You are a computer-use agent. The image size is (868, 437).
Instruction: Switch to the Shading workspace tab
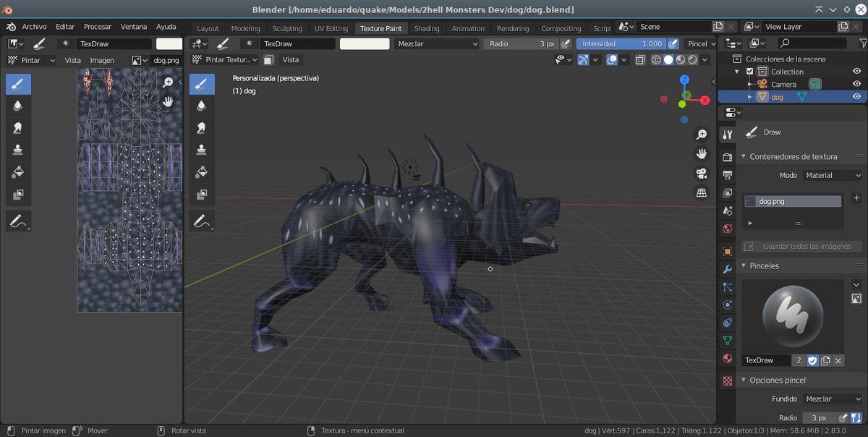point(427,28)
